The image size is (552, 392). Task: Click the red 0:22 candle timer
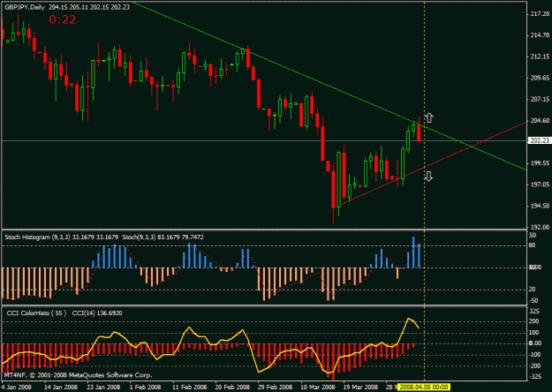click(63, 19)
